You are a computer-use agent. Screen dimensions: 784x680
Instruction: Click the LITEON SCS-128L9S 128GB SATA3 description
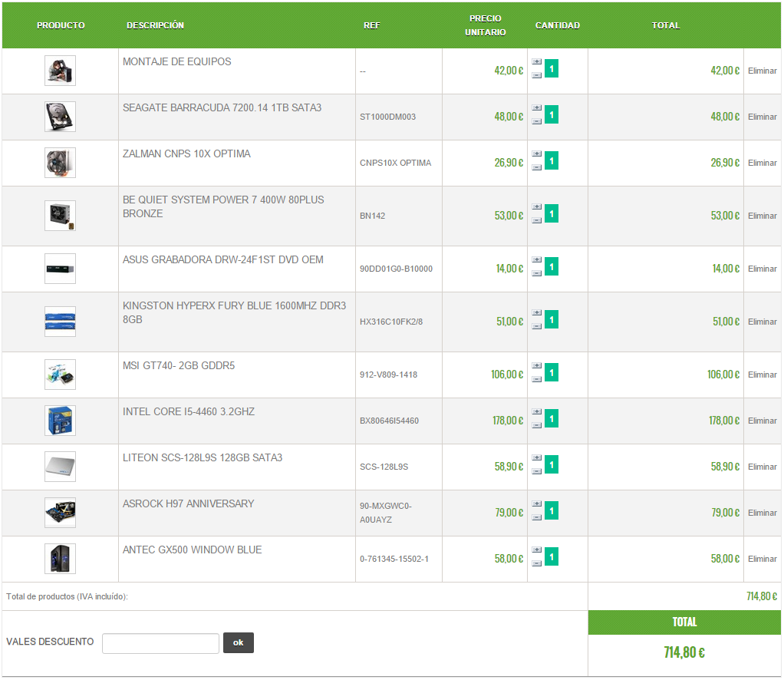203,458
